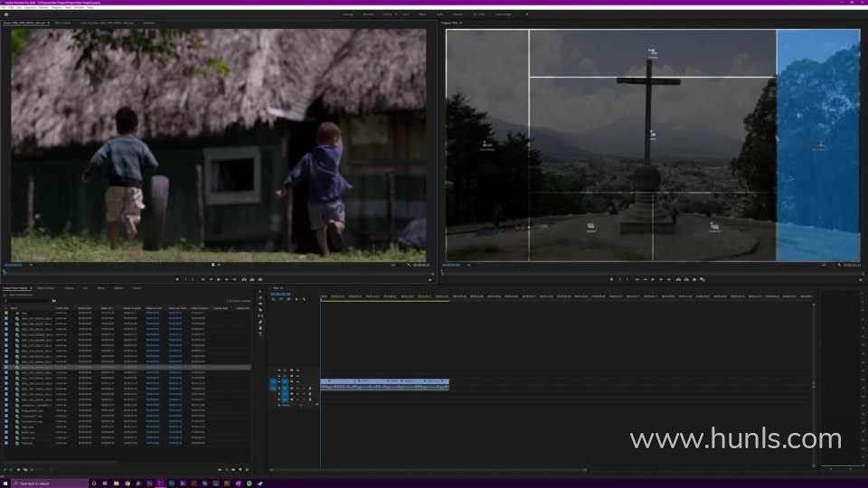Open Comparison View in Program monitor

click(702, 279)
